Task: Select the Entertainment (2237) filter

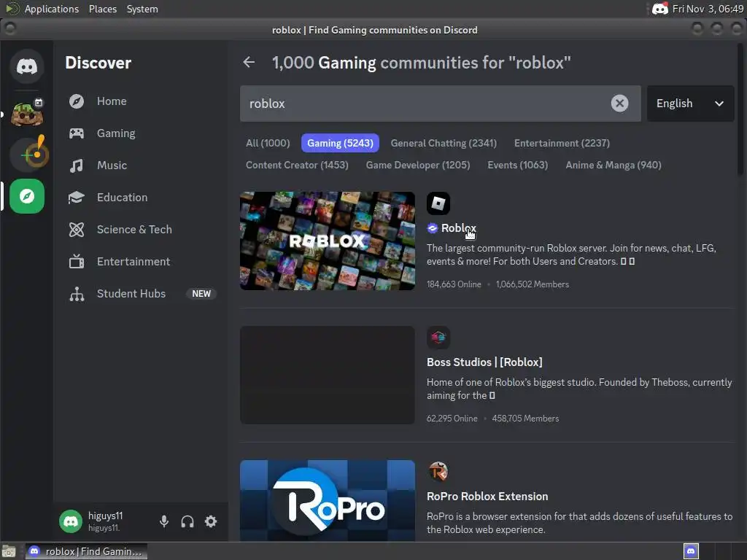Action: (562, 144)
